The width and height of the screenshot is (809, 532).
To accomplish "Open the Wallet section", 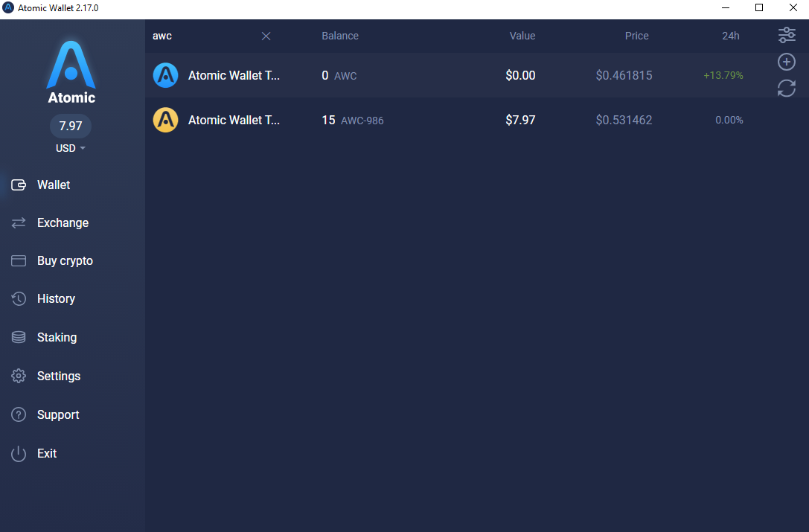I will pos(54,185).
